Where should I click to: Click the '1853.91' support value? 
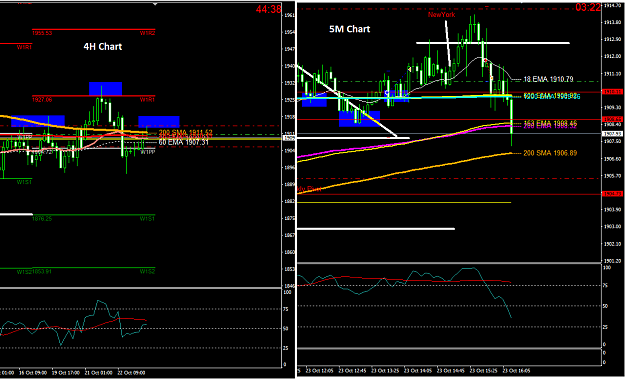point(42,271)
